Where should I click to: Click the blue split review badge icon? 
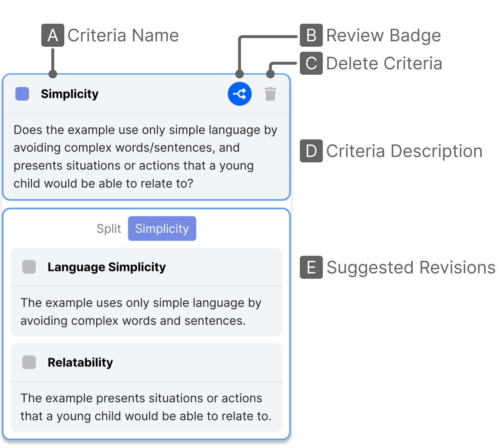click(x=240, y=94)
